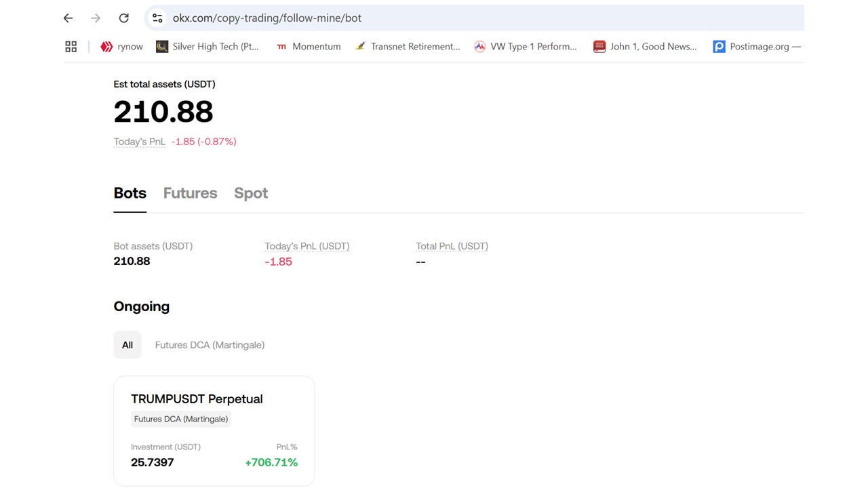This screenshot has height=488, width=868.
Task: Open the Postimage.org bookmark
Action: [757, 47]
